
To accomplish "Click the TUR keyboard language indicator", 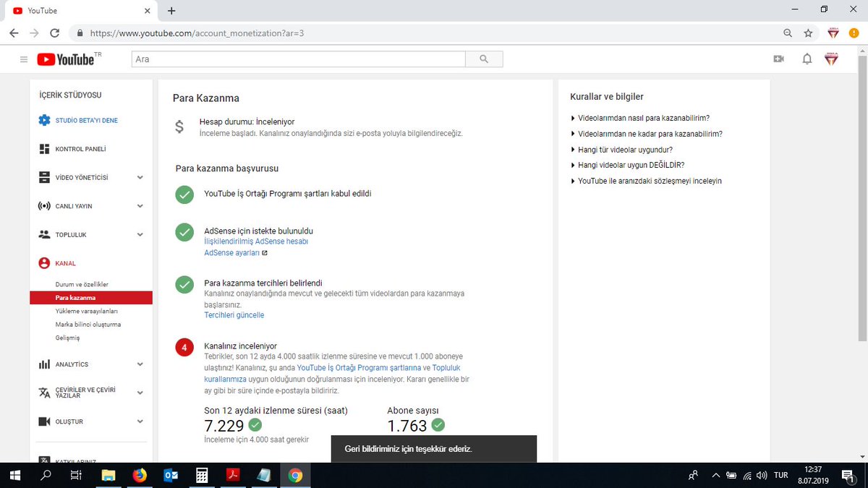I will 780,475.
